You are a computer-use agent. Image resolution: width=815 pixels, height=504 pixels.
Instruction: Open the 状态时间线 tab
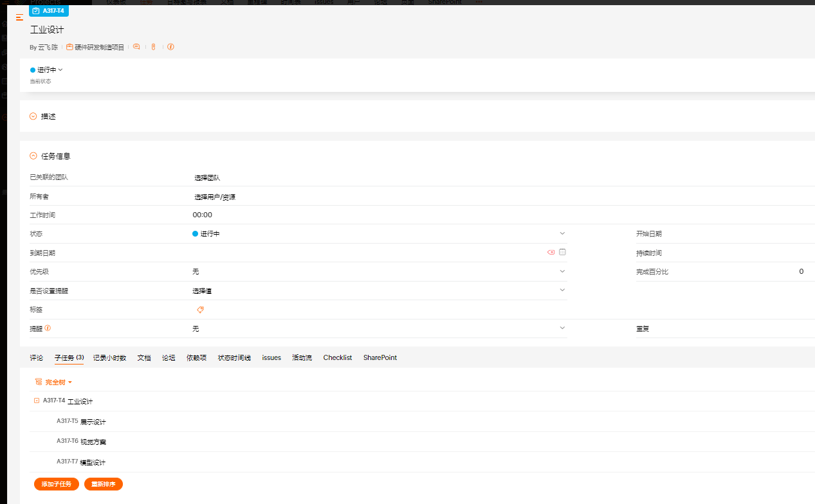click(234, 357)
